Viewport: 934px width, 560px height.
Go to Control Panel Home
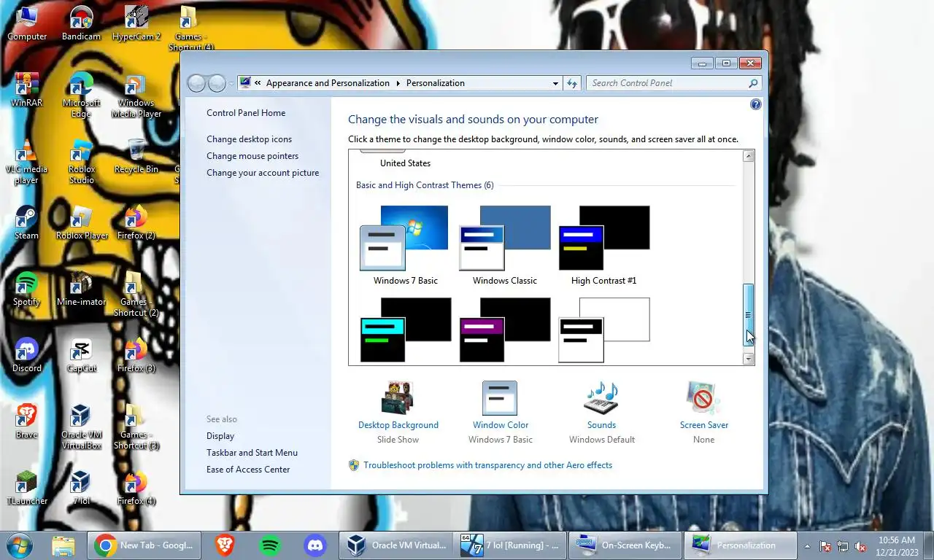coord(246,113)
